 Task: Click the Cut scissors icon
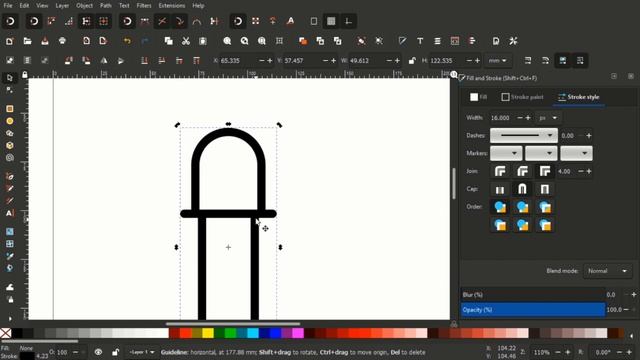tap(186, 41)
